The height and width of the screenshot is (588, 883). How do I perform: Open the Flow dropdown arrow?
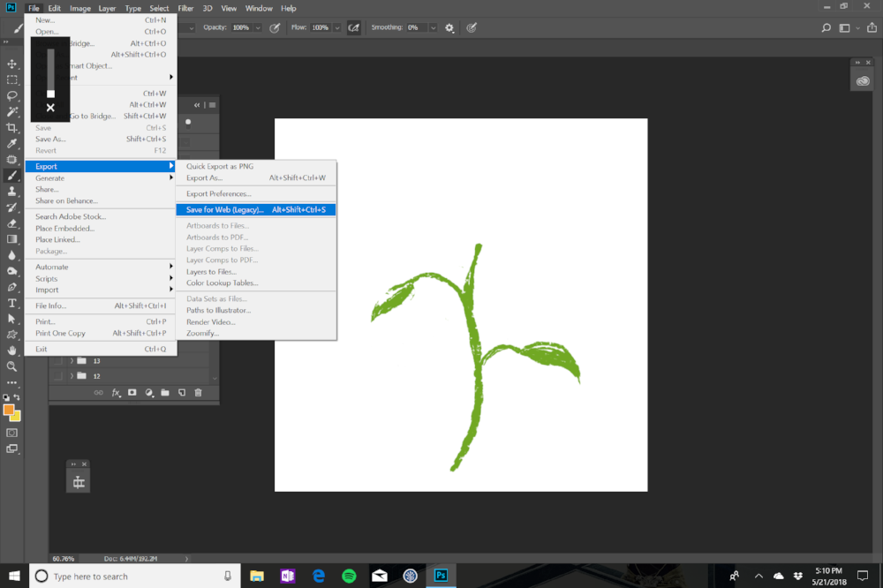pyautogui.click(x=337, y=27)
